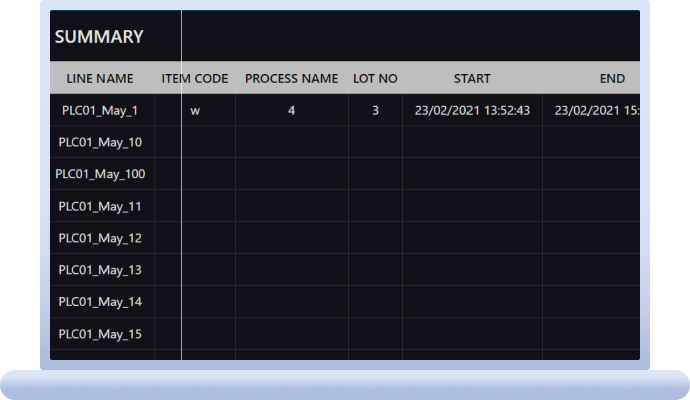This screenshot has width=690, height=400.
Task: Select the PROCESS NAME column header
Action: [291, 78]
